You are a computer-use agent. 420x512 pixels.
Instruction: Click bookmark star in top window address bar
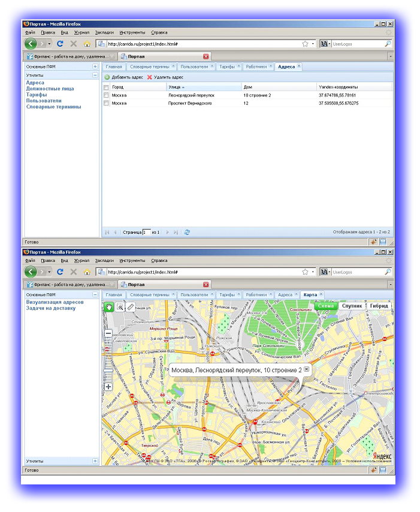pos(305,44)
